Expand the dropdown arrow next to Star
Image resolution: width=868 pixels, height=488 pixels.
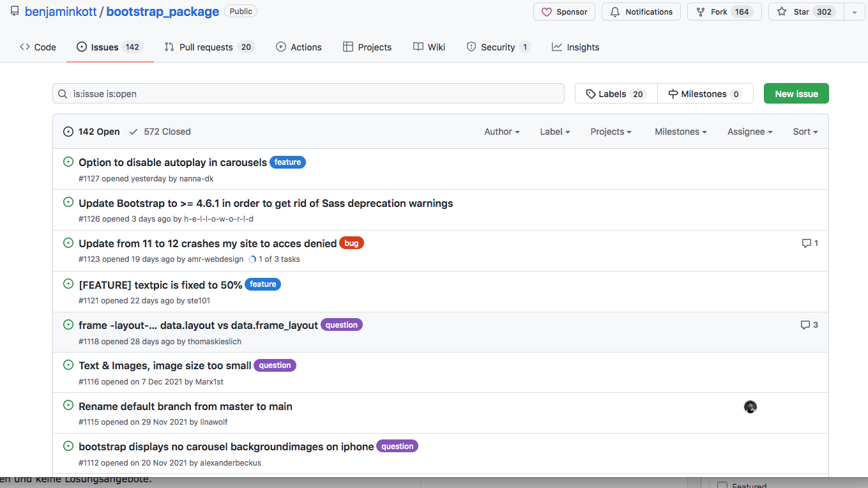pos(854,12)
